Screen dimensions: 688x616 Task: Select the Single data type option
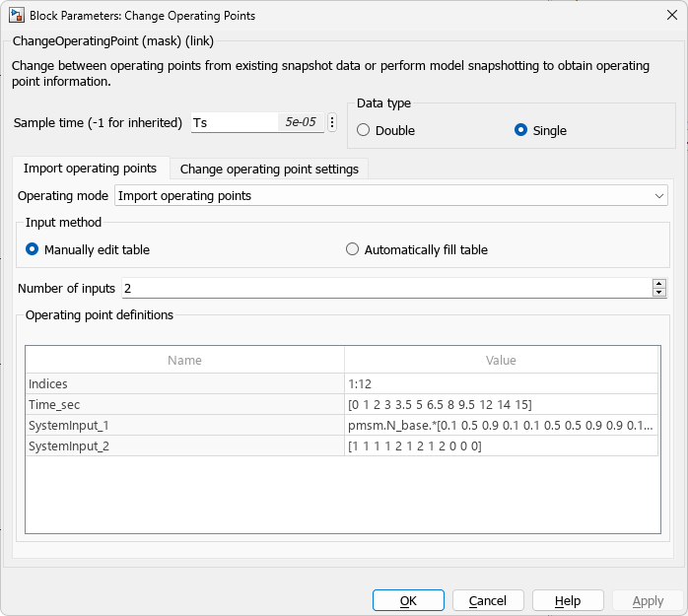(x=521, y=130)
